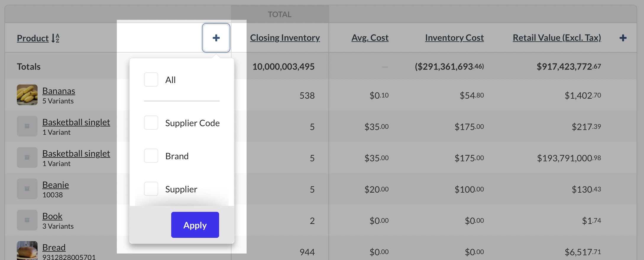Click the Apply button
The height and width of the screenshot is (260, 644).
pyautogui.click(x=195, y=225)
